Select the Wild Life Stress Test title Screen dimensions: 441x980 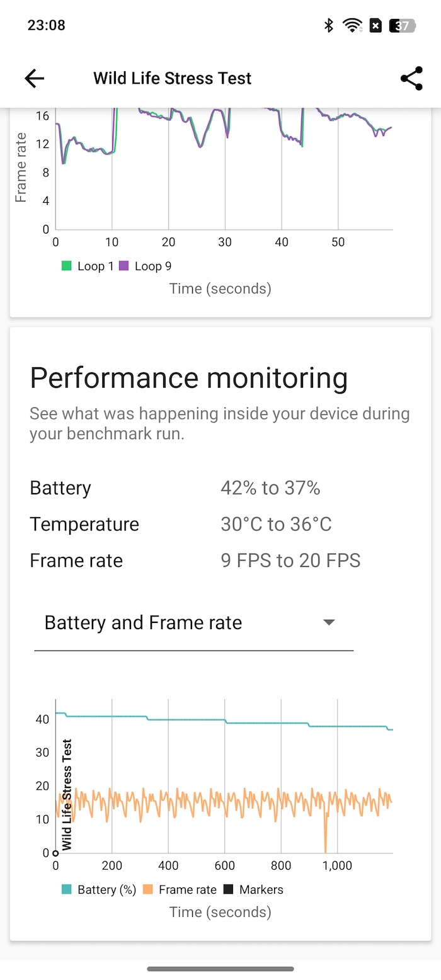pos(173,78)
